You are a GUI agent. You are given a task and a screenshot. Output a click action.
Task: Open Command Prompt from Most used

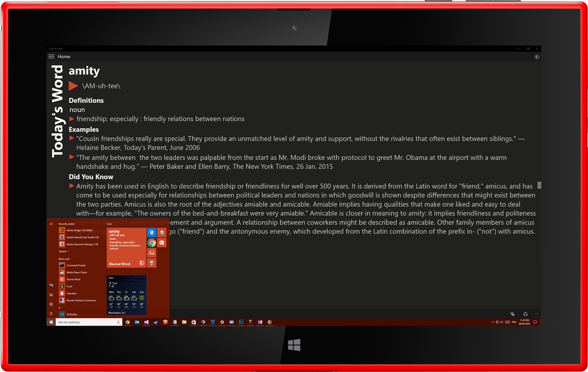pyautogui.click(x=75, y=265)
